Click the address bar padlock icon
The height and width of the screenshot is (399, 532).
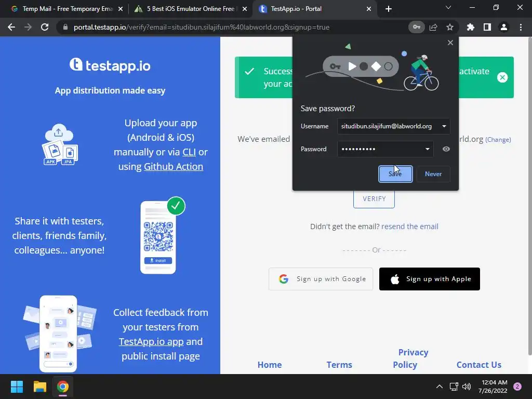(65, 27)
